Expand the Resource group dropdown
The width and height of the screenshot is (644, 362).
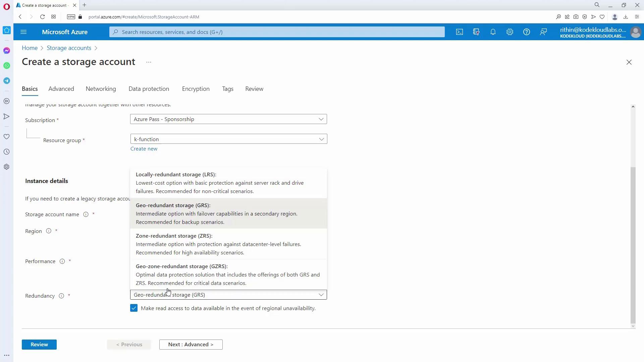pyautogui.click(x=228, y=139)
